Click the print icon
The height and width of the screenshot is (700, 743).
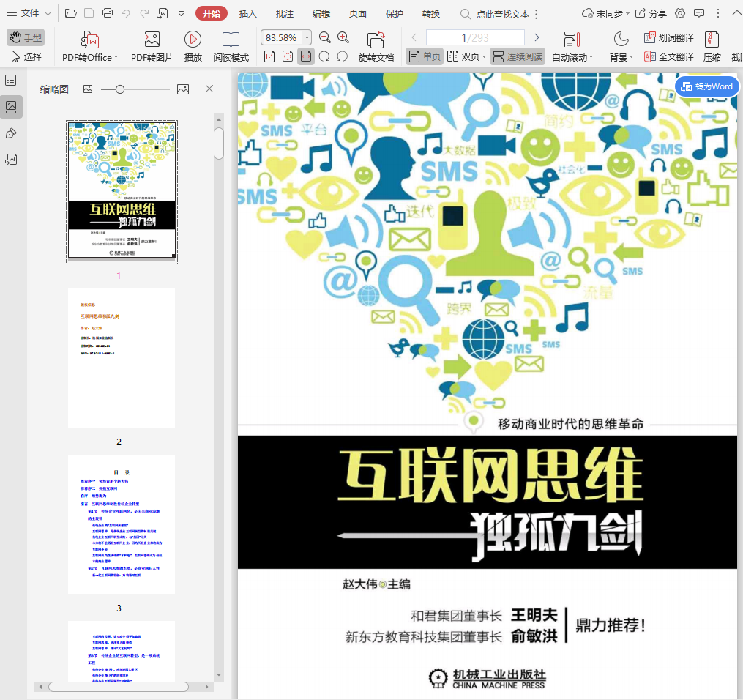click(x=108, y=13)
